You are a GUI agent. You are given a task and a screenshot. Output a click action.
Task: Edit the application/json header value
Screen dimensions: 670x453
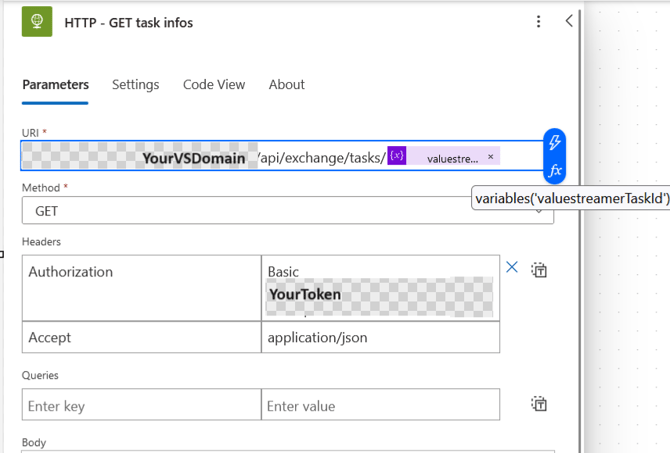(x=380, y=338)
